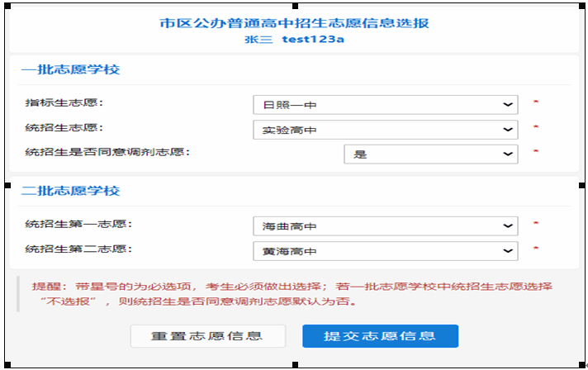
Task: Click the red asterisk beside 黄海高中 dropdown
Action: click(535, 249)
